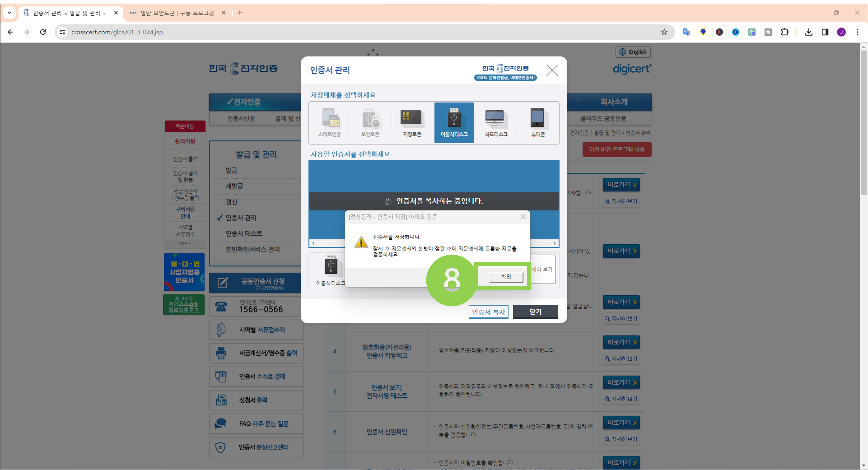The width and height of the screenshot is (868, 470).
Task: Click the 닫기 button
Action: pos(535,312)
